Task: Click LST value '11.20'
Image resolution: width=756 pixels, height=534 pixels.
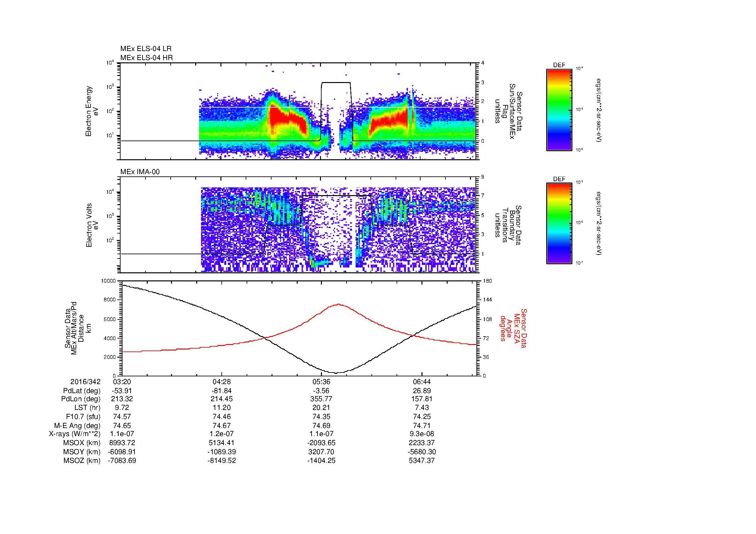Action: coord(222,408)
